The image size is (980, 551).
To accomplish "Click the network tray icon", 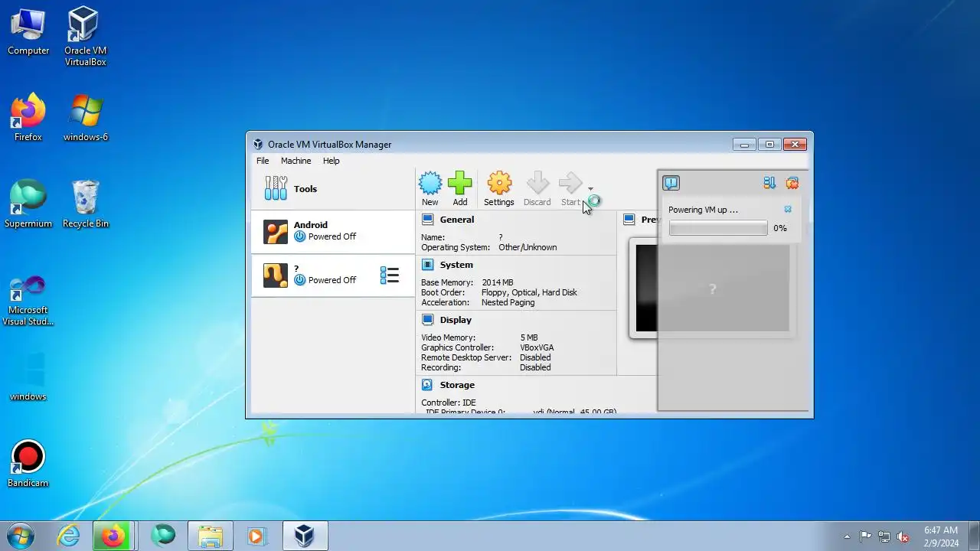I will pos(884,536).
